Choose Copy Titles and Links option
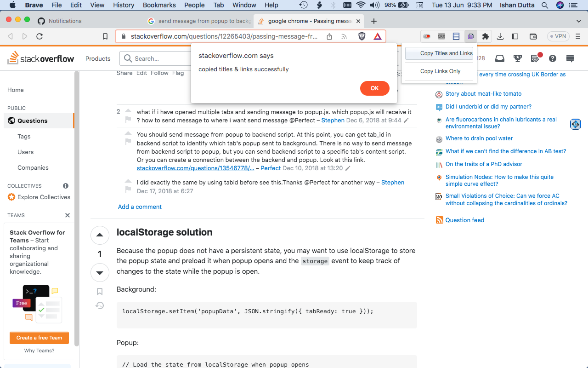This screenshot has width=588, height=368. pos(439,53)
